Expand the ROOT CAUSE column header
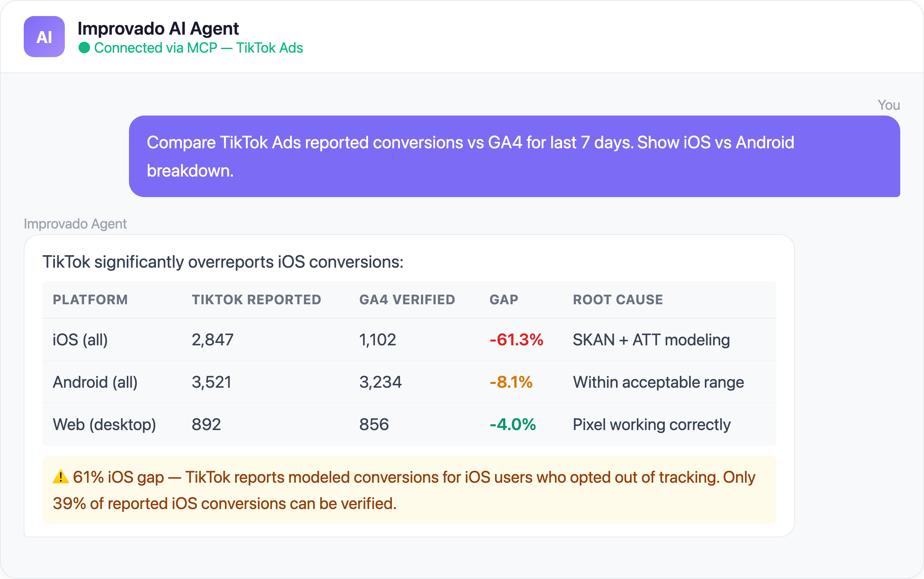 point(617,300)
